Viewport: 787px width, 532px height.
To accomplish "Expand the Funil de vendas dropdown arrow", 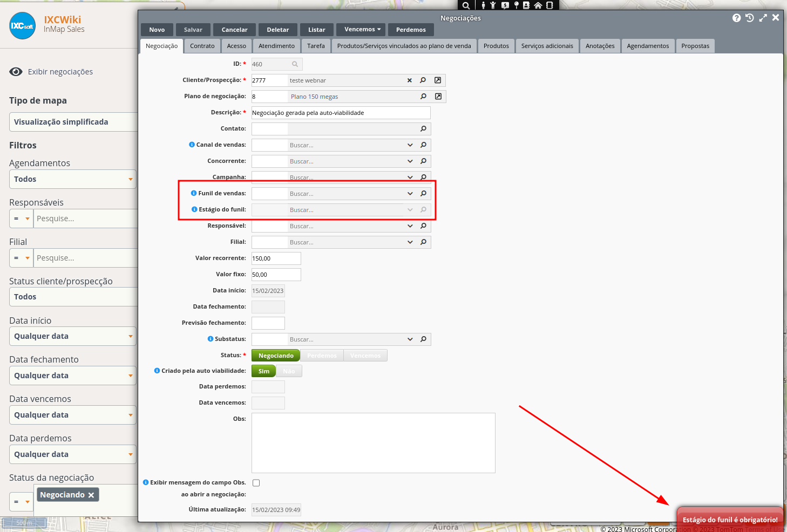I will (x=410, y=194).
